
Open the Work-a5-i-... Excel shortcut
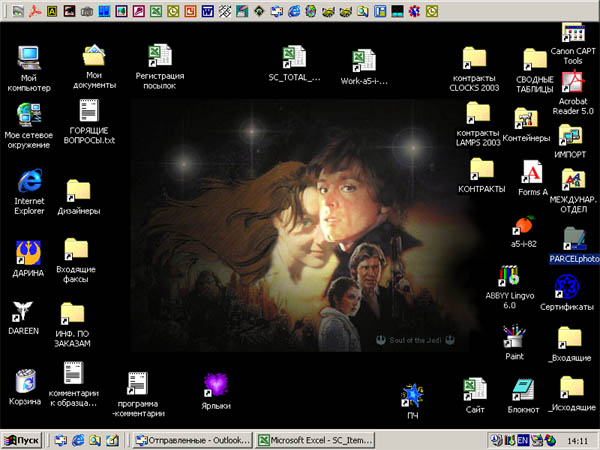(x=364, y=60)
